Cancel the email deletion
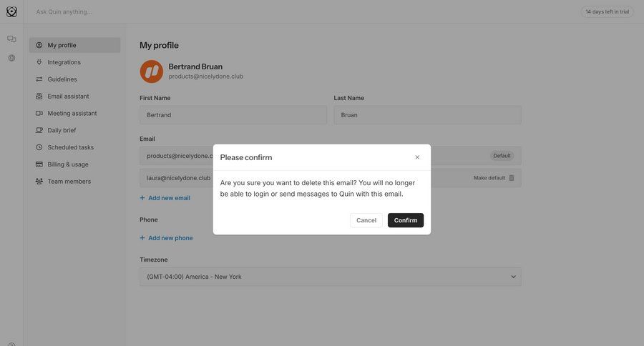The image size is (644, 346). (x=366, y=220)
